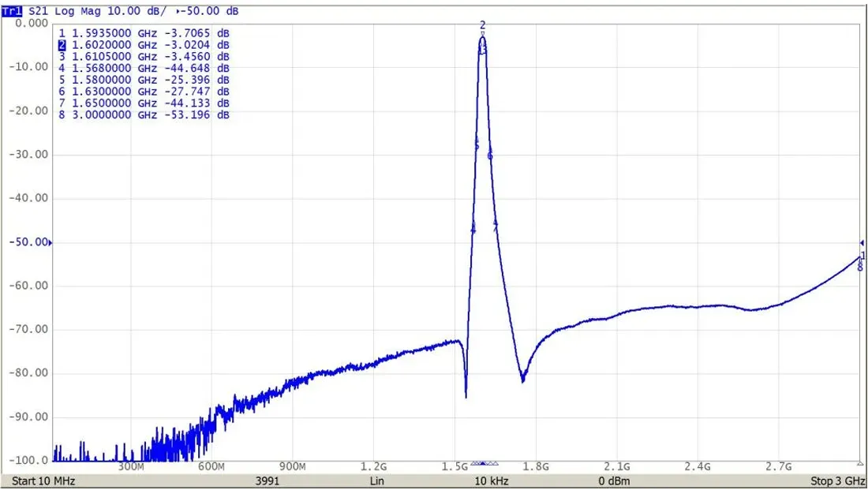This screenshot has width=868, height=490.
Task: Select marker 6 row at 1.6300000 GHz
Action: [144, 92]
